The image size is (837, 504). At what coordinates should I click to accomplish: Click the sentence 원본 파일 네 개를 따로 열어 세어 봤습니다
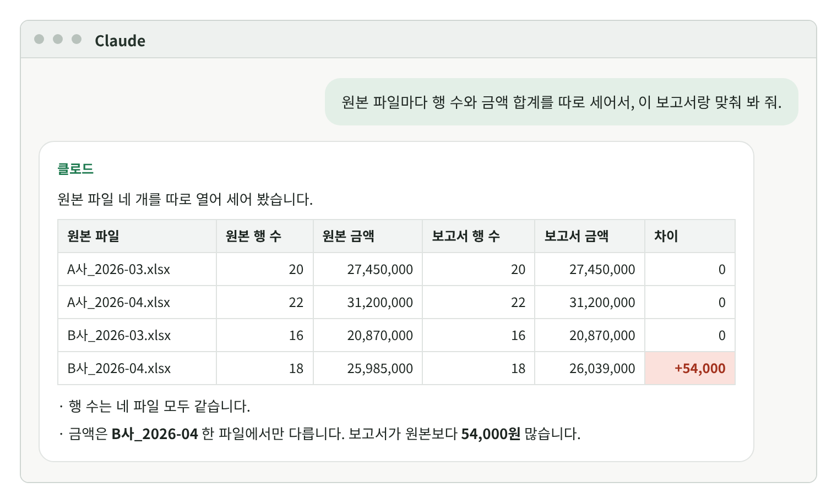185,199
